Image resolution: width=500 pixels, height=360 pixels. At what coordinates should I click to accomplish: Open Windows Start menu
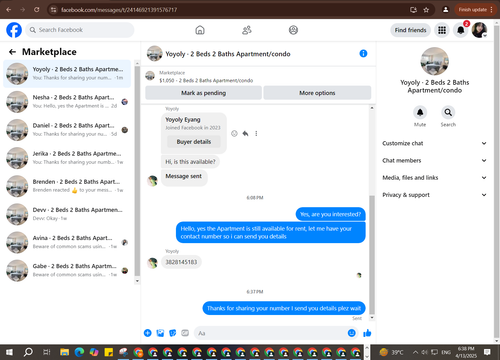click(x=9, y=352)
